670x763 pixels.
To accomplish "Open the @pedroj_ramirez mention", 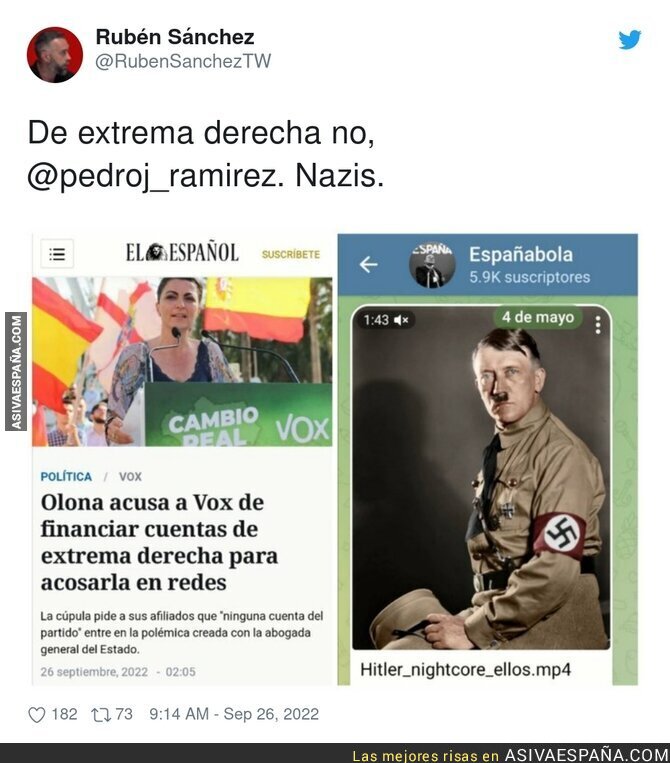I will click(156, 176).
